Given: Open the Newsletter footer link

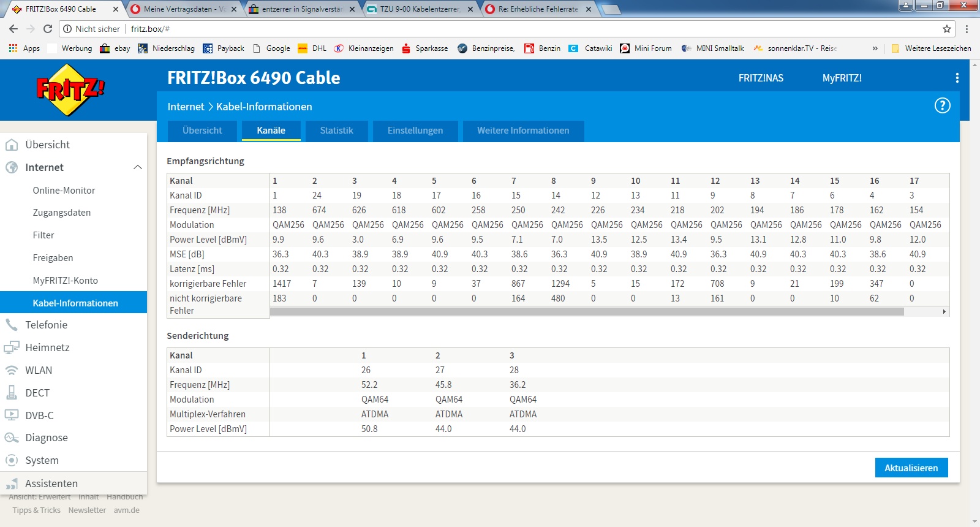Looking at the screenshot, I should pos(87,510).
